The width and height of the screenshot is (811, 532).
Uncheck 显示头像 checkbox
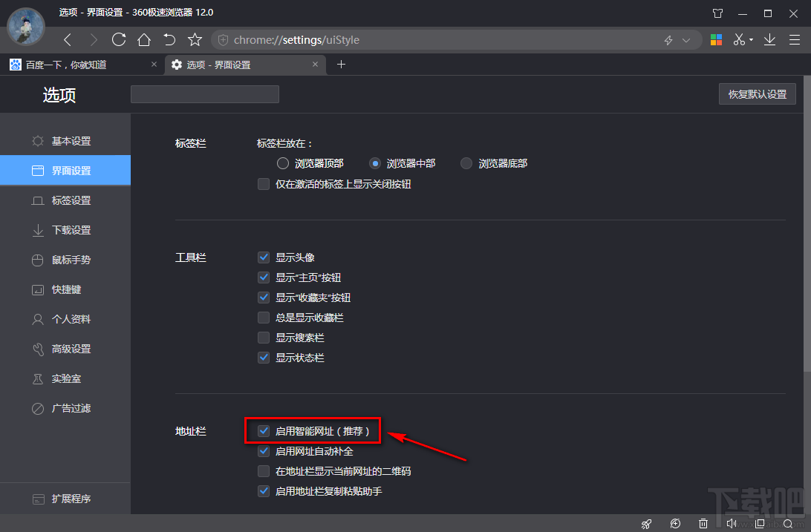point(264,257)
